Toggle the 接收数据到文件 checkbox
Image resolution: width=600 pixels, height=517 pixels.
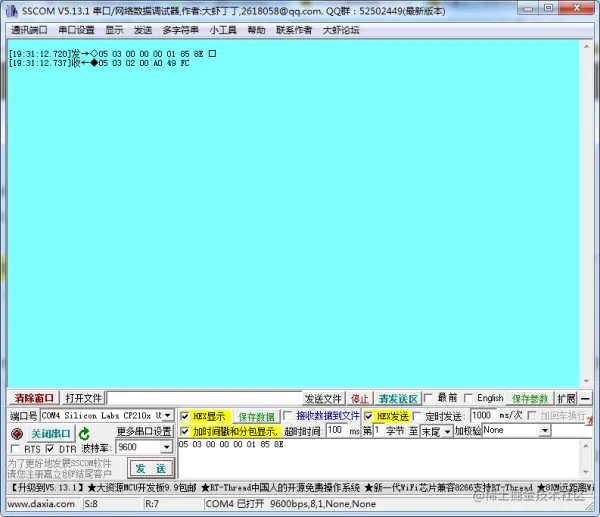click(x=287, y=416)
